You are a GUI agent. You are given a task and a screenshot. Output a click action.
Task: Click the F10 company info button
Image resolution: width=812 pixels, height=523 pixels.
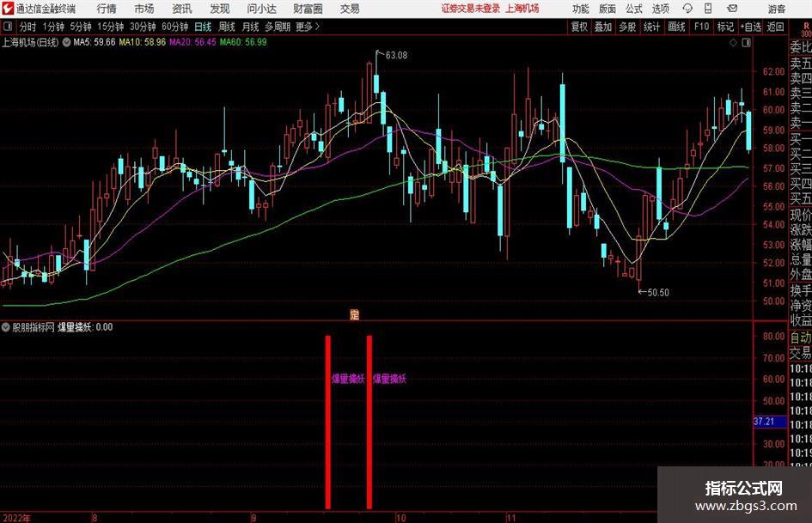[x=701, y=27]
